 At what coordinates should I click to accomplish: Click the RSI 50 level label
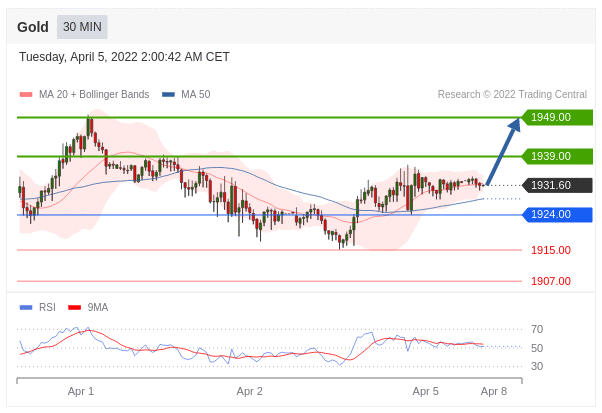pyautogui.click(x=537, y=349)
